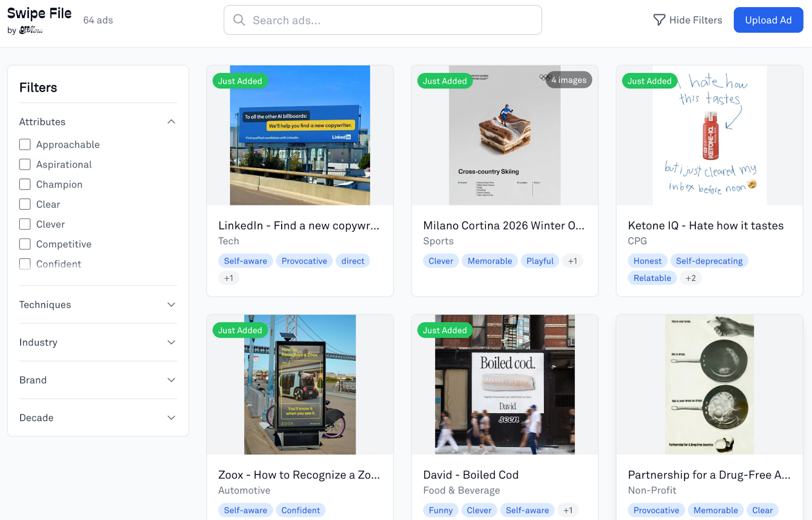Image resolution: width=812 pixels, height=520 pixels.
Task: Click Memorable tag on Milano Cortina card
Action: tap(490, 261)
